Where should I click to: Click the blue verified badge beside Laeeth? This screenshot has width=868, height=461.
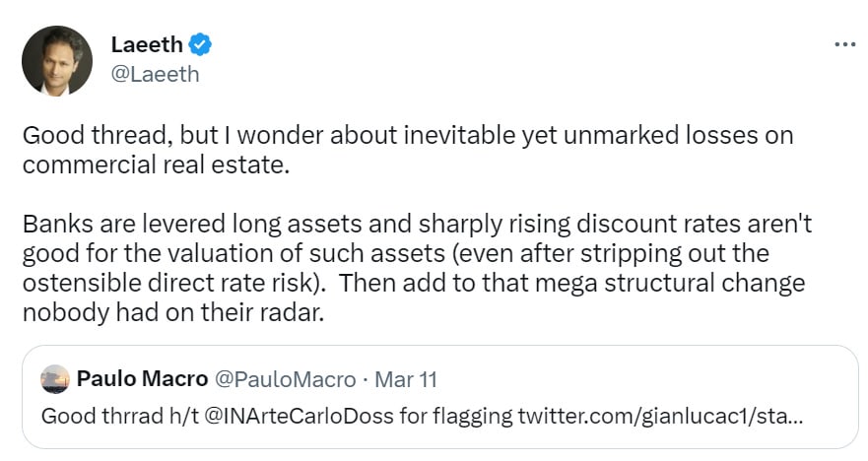pos(201,44)
